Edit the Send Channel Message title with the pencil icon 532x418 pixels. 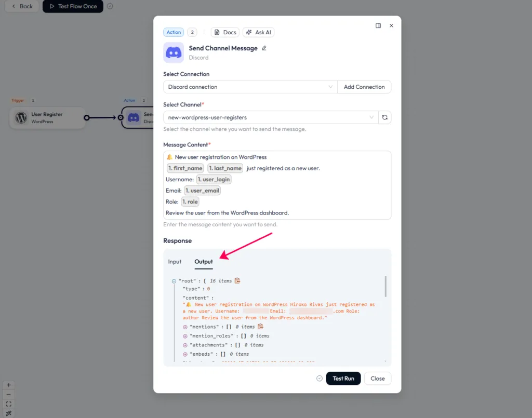264,48
